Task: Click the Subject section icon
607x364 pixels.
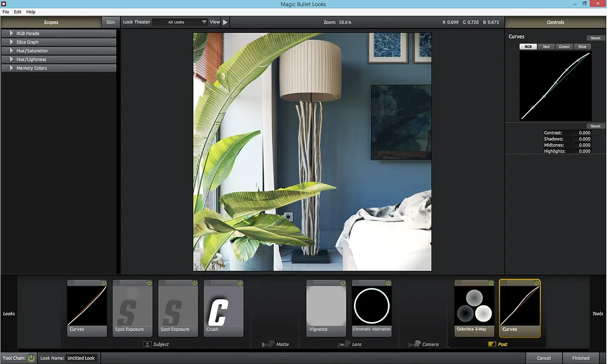Action: tap(147, 344)
